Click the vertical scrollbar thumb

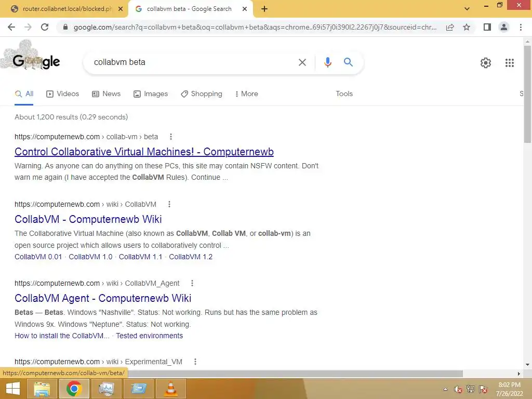527,95
